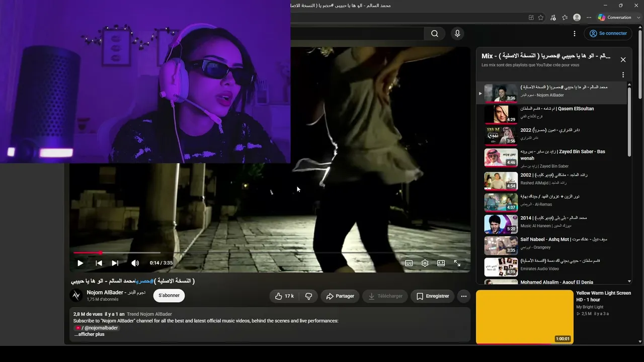The height and width of the screenshot is (362, 644).
Task: Click the Se connecter sign-in button
Action: (x=608, y=34)
